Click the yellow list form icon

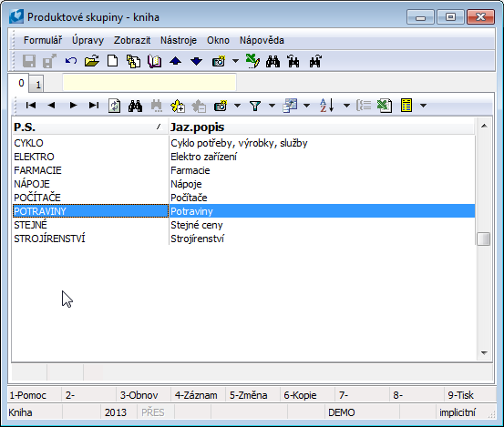[406, 106]
